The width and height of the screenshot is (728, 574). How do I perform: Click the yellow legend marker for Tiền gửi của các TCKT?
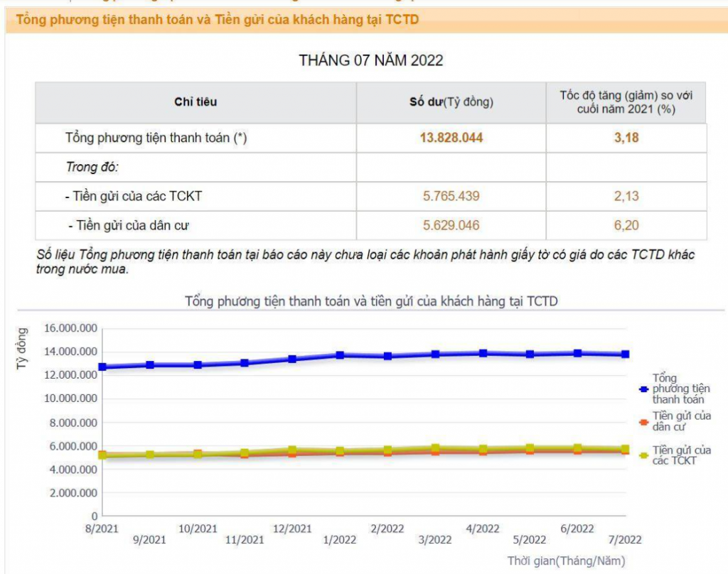643,455
